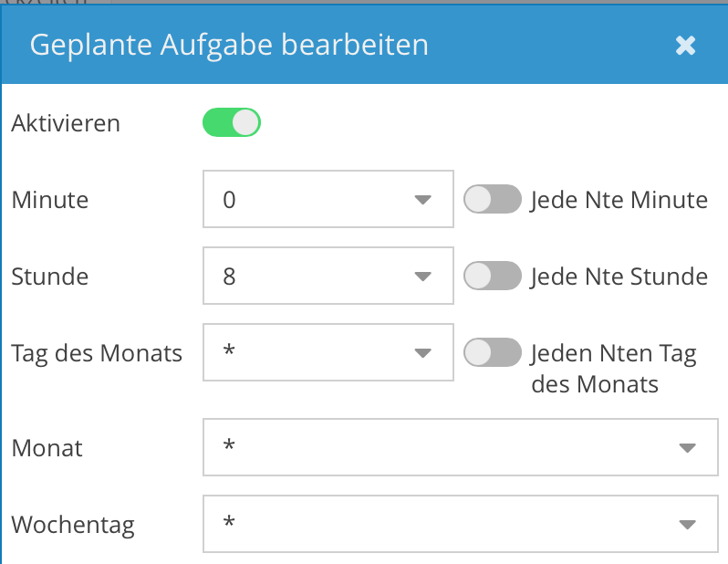Enable the Jede Nte Minute switch
Screen dimensions: 728x564
click(493, 199)
